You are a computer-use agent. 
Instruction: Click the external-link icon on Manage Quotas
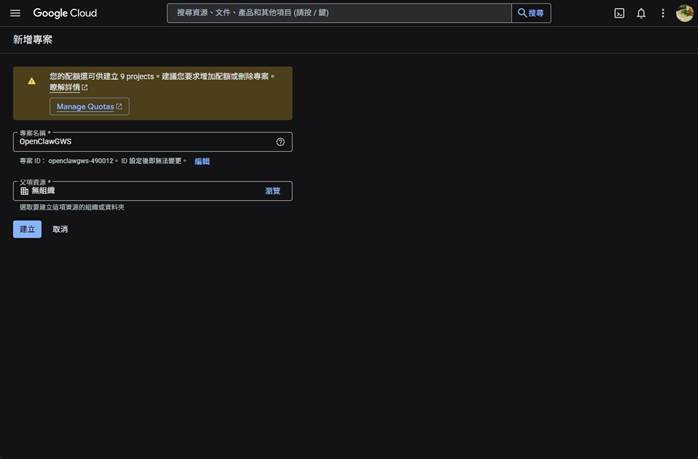click(119, 106)
